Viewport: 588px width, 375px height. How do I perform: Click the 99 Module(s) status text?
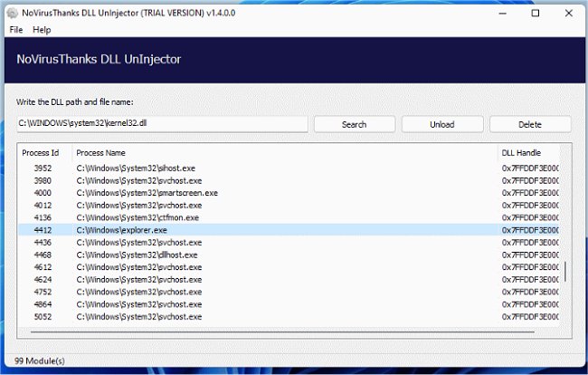[x=40, y=361]
